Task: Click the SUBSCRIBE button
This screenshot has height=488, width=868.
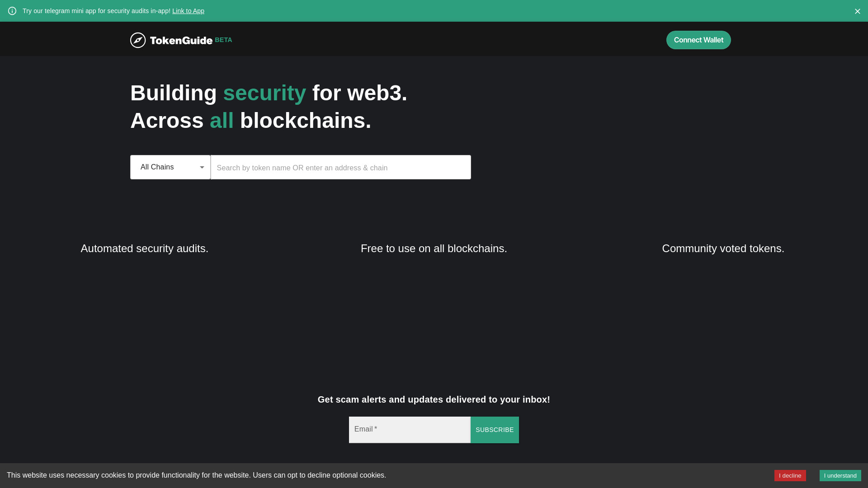Action: pyautogui.click(x=495, y=430)
